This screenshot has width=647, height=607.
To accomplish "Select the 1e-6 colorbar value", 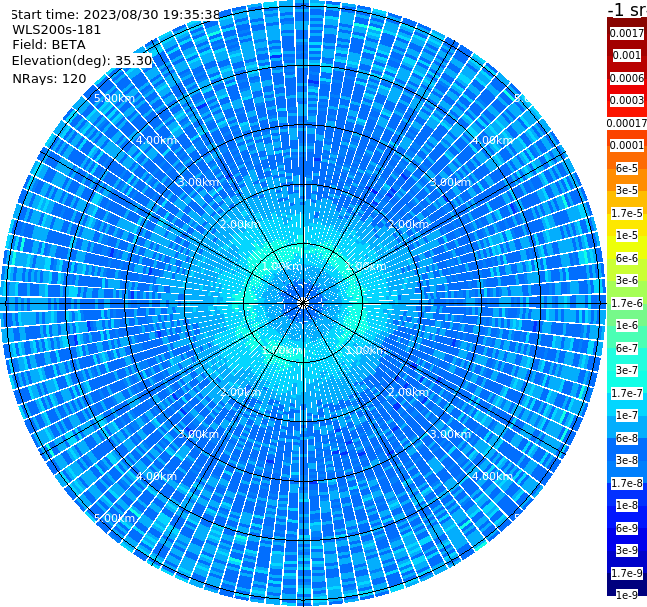I will click(x=627, y=325).
